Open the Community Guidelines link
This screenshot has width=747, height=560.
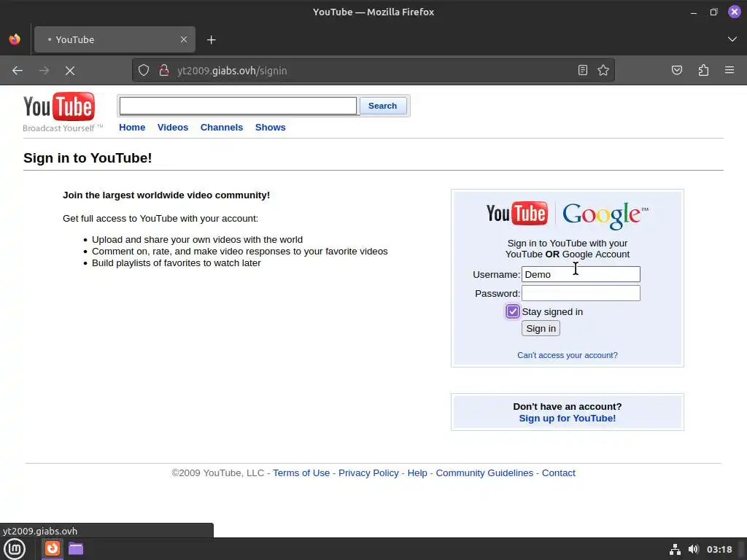click(x=484, y=472)
